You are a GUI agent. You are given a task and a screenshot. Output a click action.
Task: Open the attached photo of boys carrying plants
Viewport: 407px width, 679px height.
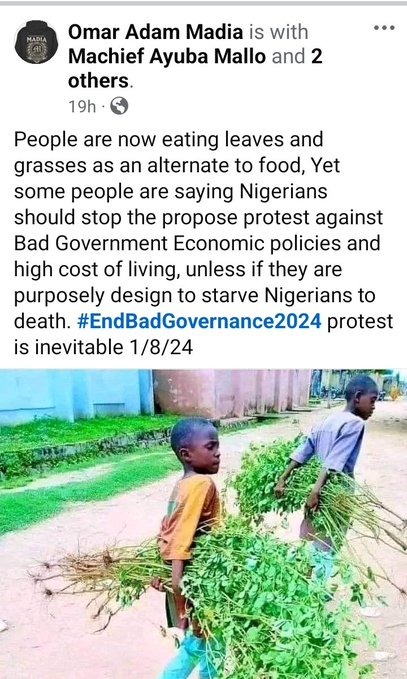[204, 524]
